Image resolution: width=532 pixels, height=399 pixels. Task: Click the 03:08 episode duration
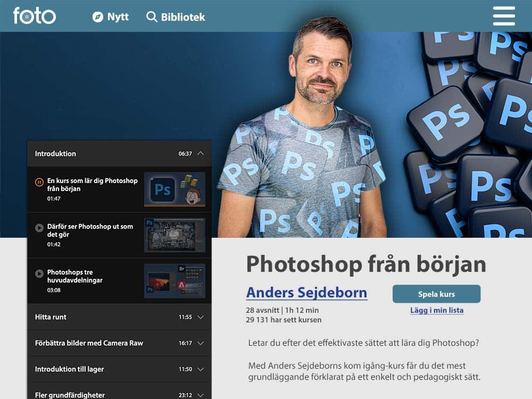pyautogui.click(x=54, y=290)
